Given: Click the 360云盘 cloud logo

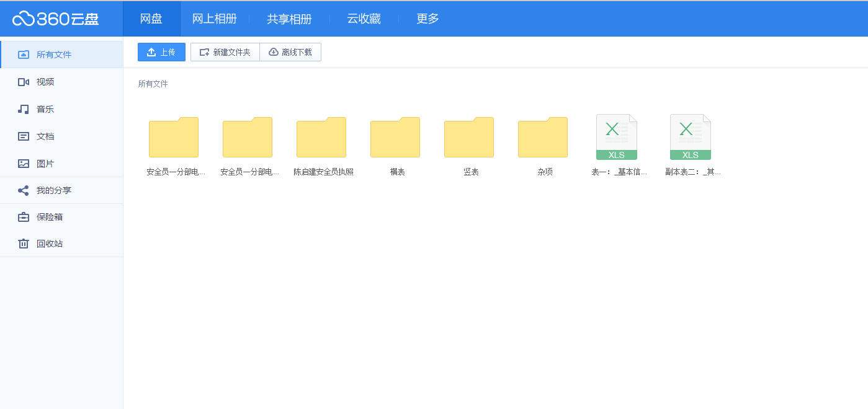Looking at the screenshot, I should tap(55, 19).
